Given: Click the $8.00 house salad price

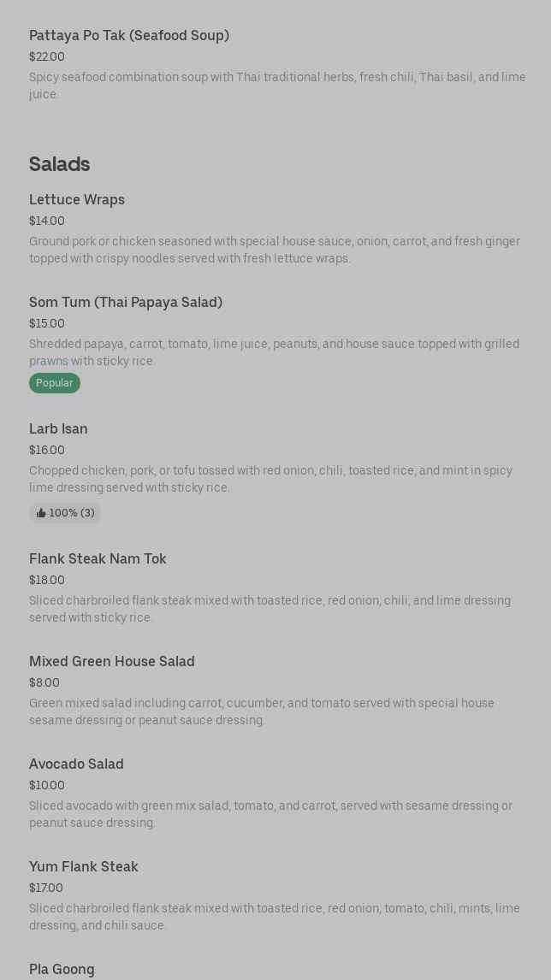Looking at the screenshot, I should pos(44,682).
